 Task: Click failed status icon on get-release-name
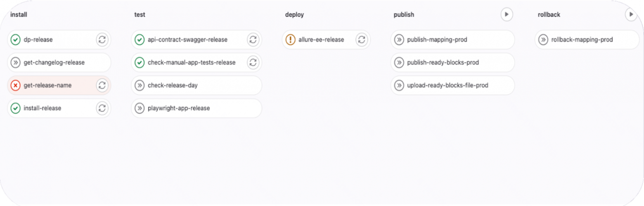coord(15,85)
